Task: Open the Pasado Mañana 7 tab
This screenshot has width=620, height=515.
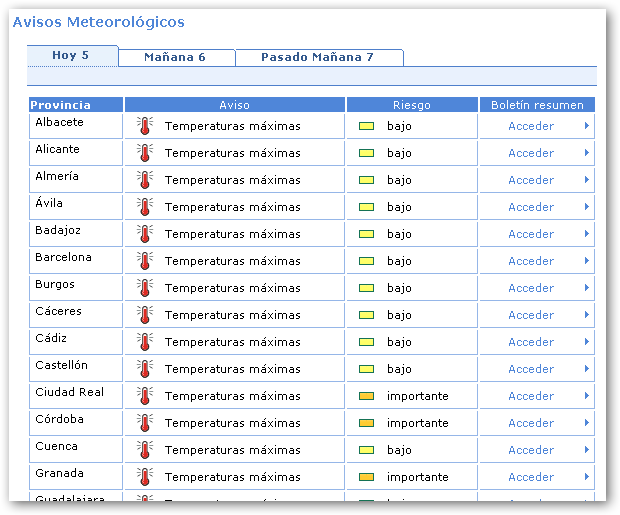Action: point(317,57)
